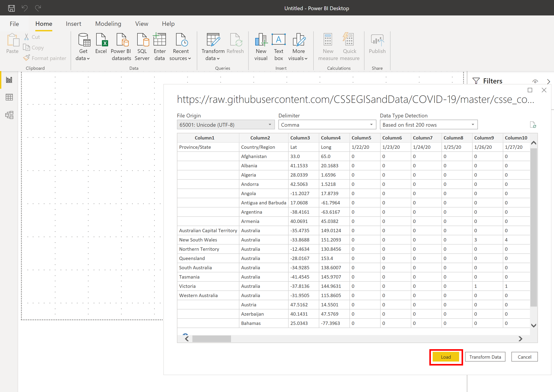Open the Model view in the sidebar
This screenshot has width=554, height=392.
point(9,115)
